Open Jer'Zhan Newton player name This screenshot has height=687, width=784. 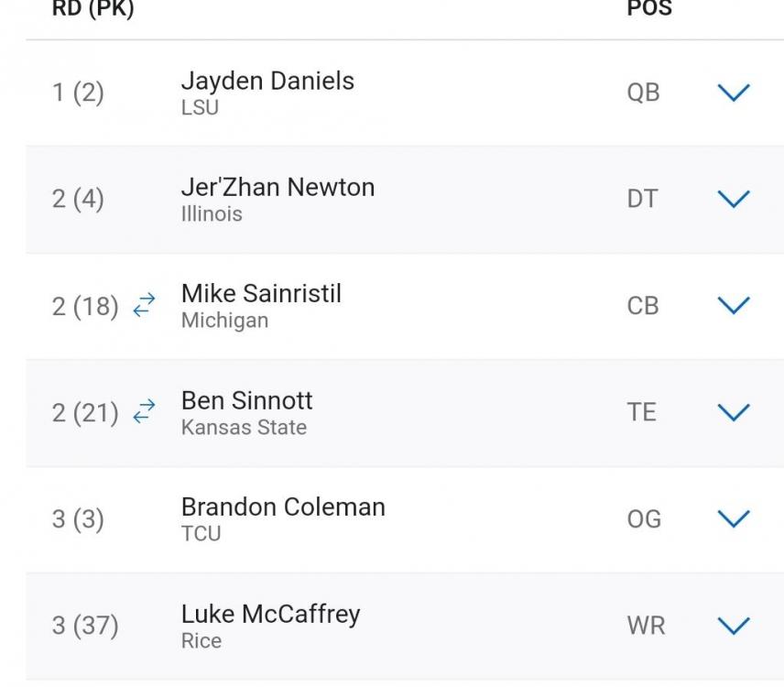coord(278,187)
